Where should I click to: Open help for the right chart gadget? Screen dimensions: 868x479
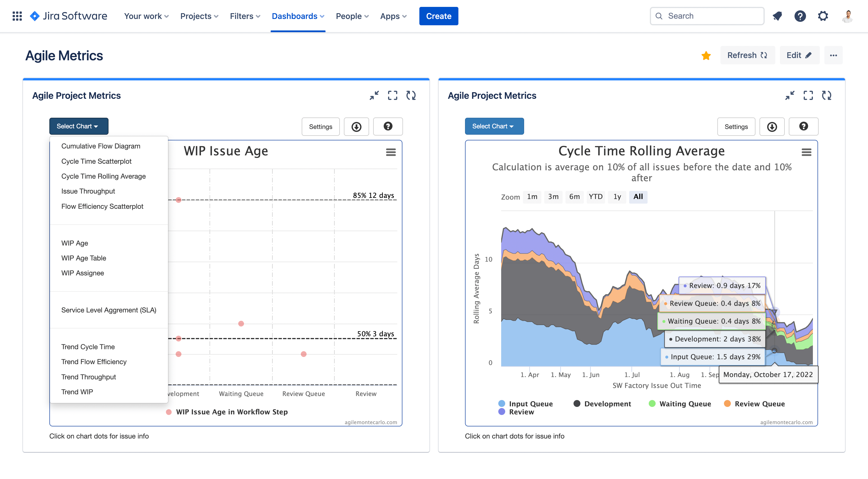[x=804, y=126]
